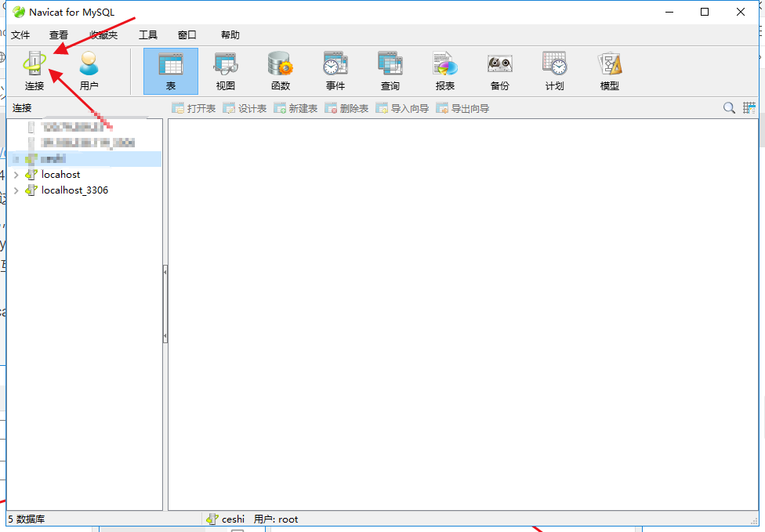Click the 连接 panel header label

[22, 108]
